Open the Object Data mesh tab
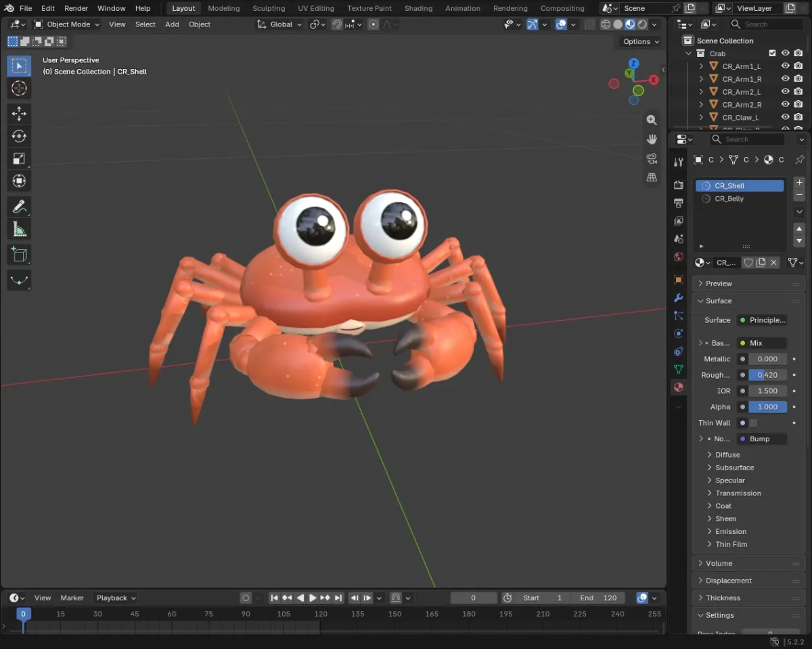 pos(679,370)
